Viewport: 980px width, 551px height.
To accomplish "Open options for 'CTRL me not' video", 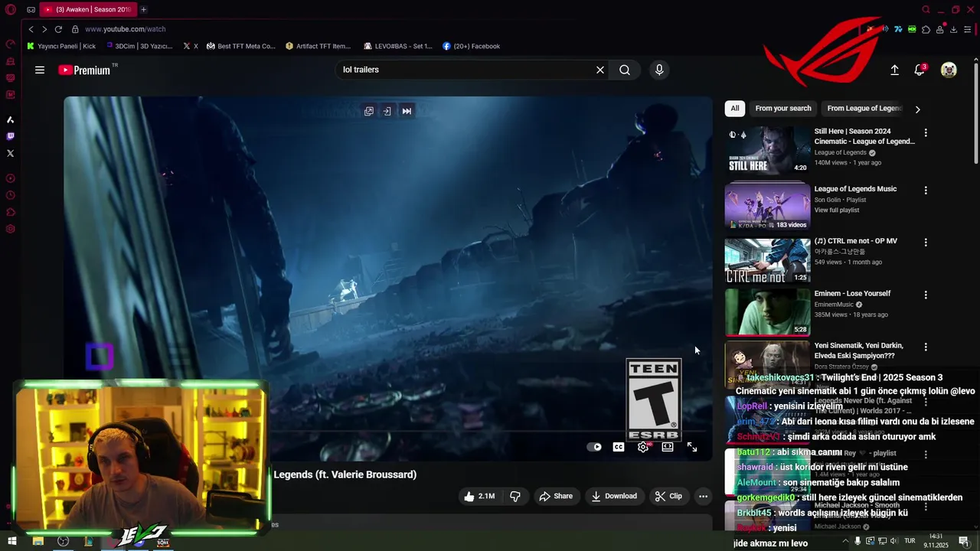I will (926, 242).
